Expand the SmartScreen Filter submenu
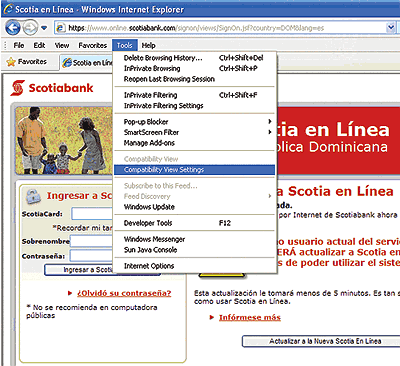This screenshot has width=400, height=366. pos(194,132)
